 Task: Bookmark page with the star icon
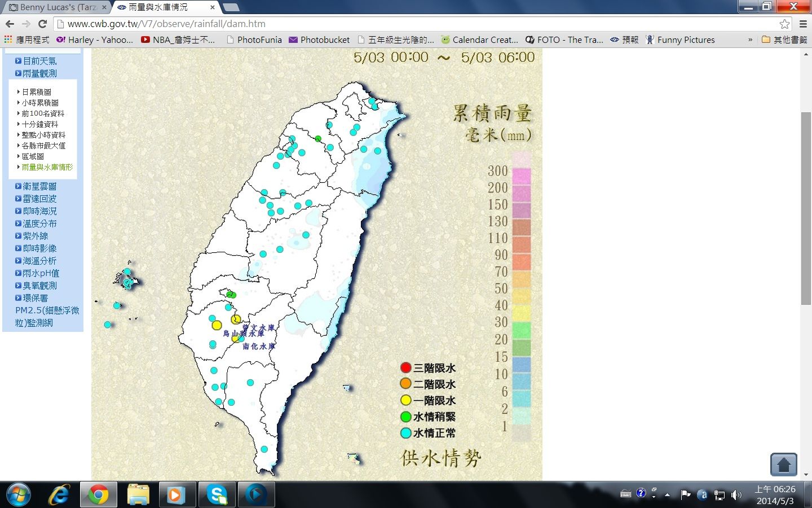(x=784, y=24)
